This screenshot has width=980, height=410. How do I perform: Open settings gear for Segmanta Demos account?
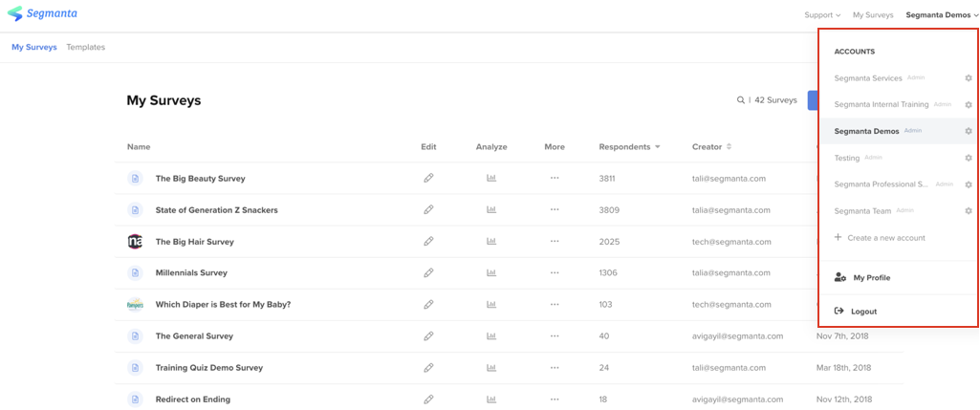[x=969, y=131]
